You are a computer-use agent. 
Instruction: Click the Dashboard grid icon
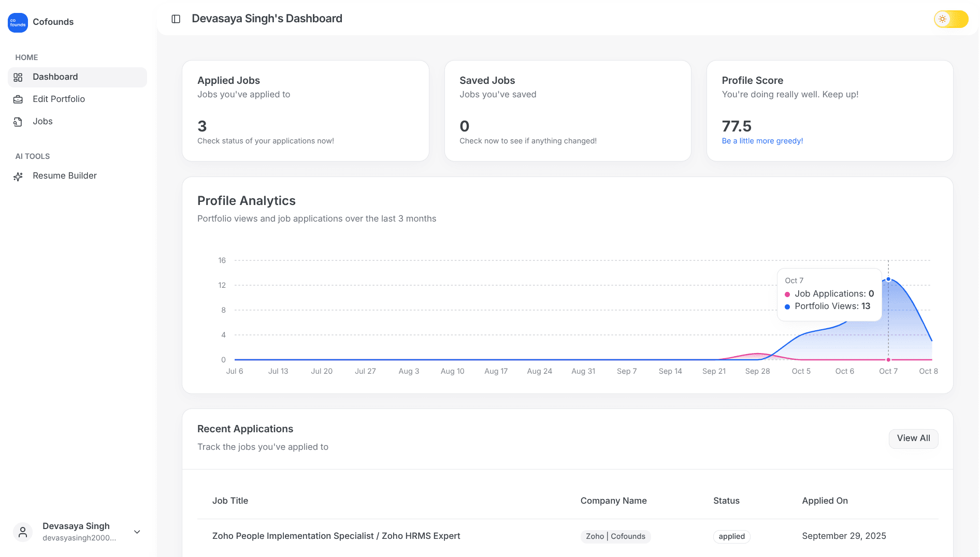point(18,77)
